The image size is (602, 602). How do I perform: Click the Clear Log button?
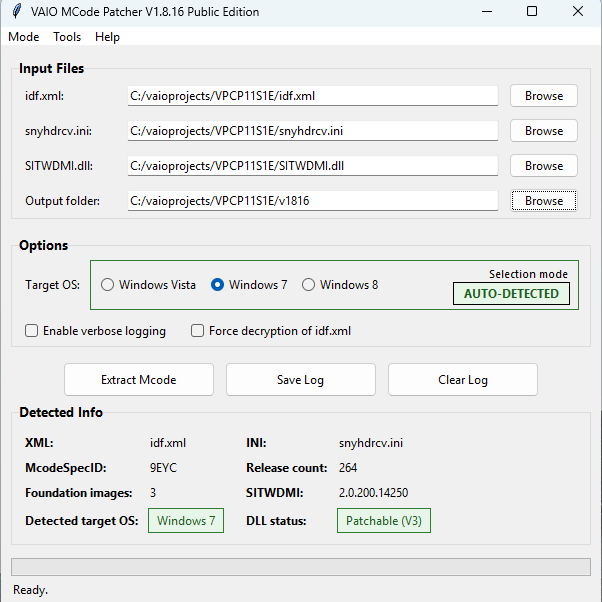click(x=463, y=380)
